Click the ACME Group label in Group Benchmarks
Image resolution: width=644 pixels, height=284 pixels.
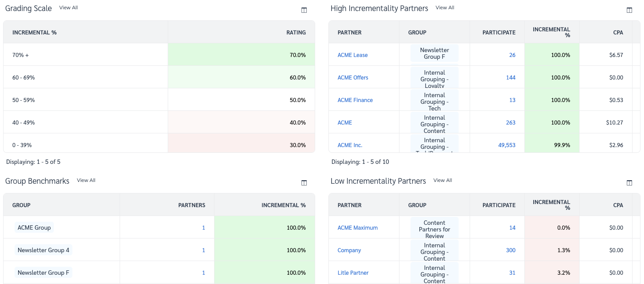(34, 227)
